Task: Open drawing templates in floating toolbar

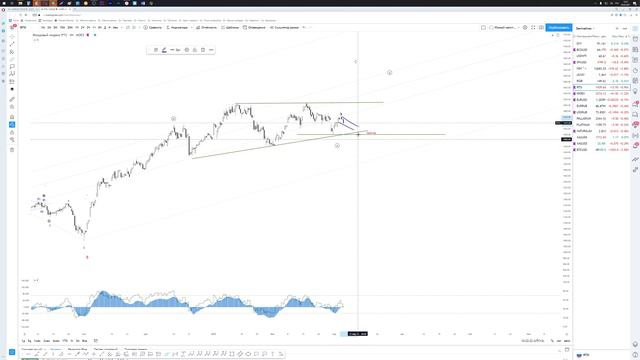Action: (156, 50)
